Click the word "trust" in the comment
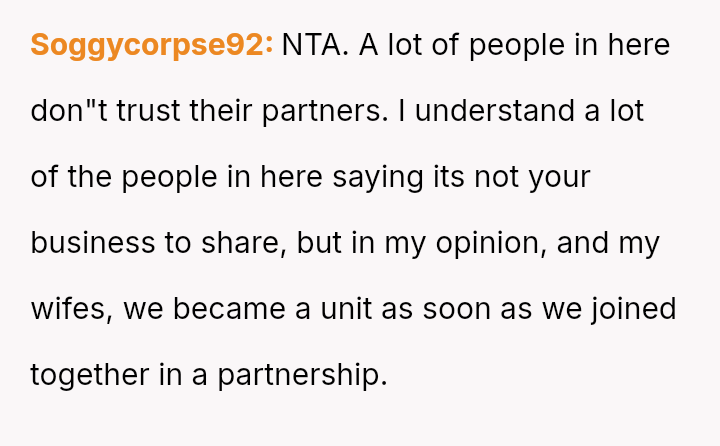This screenshot has width=720, height=446. [x=153, y=111]
